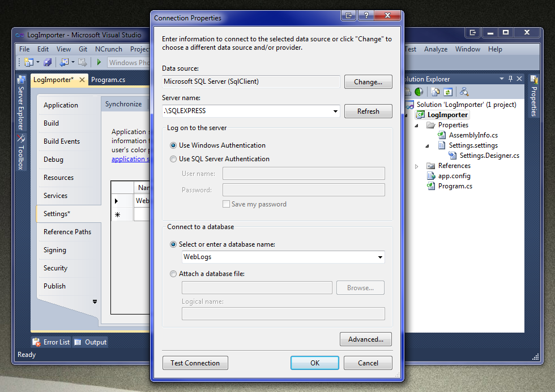Viewport: 555px width, 392px height.
Task: Open the Window menu
Action: (467, 49)
